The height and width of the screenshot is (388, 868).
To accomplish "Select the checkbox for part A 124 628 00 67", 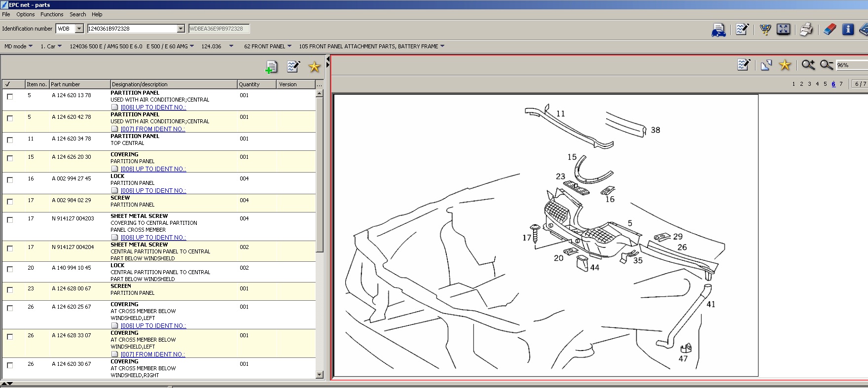I will click(x=10, y=290).
